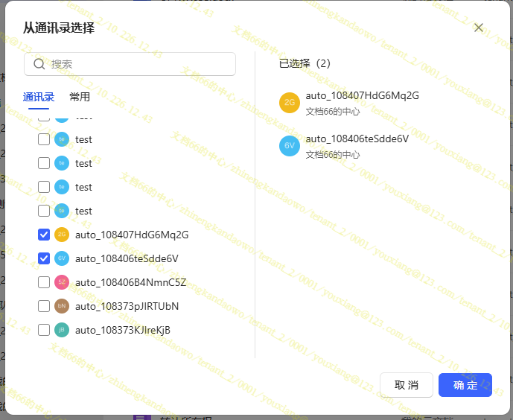Viewport: 513px width, 420px height.
Task: Click the 2G avatar beside the checked contact row
Action: click(x=62, y=235)
